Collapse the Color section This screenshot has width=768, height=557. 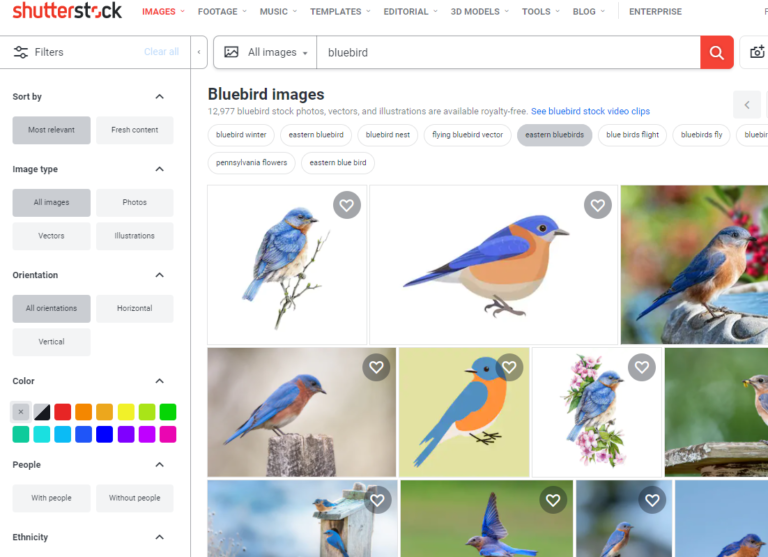click(160, 381)
